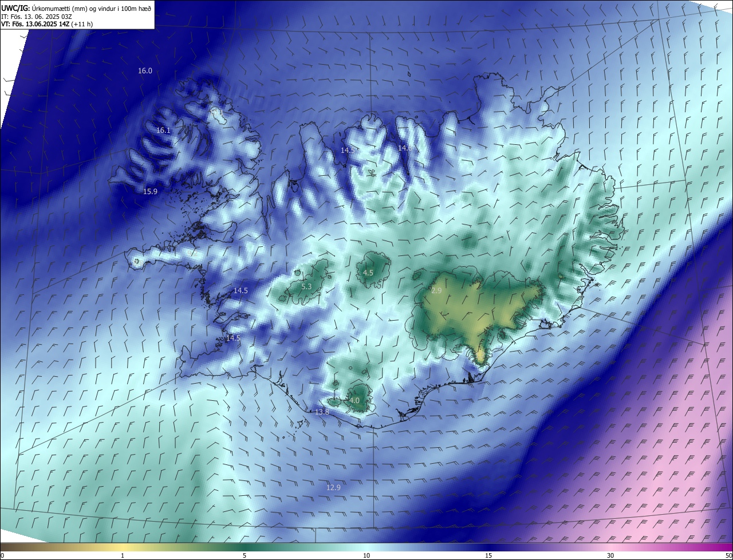
Task: Click the 16.1 value label over the Westfjords
Action: click(163, 131)
